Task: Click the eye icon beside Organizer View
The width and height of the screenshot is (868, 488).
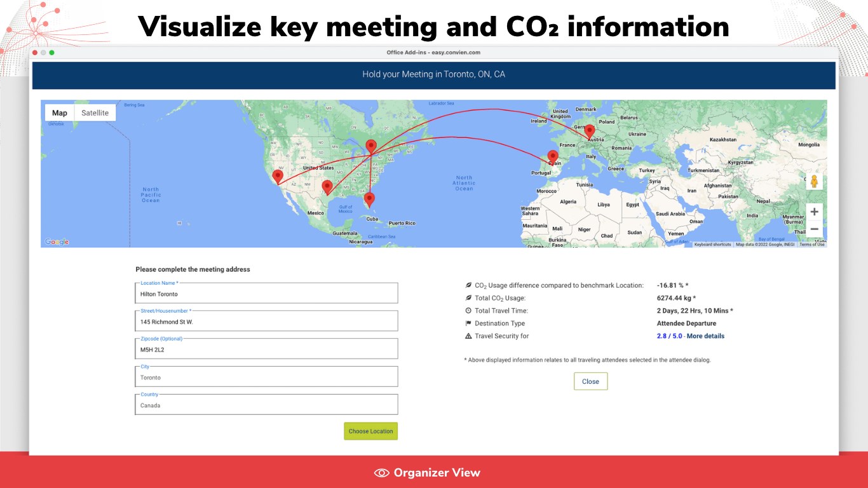Action: coord(382,473)
